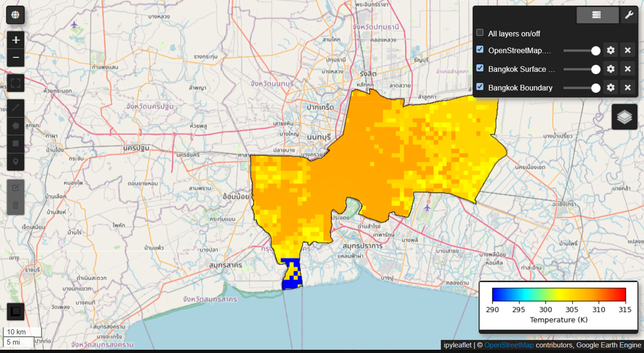Screen dimensions: 644x353
Task: Uncheck the OpenStreetMap layer checkbox
Action: (x=480, y=49)
